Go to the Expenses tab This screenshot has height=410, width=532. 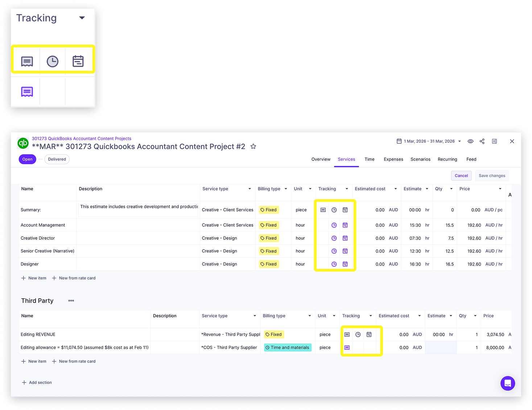(x=393, y=159)
